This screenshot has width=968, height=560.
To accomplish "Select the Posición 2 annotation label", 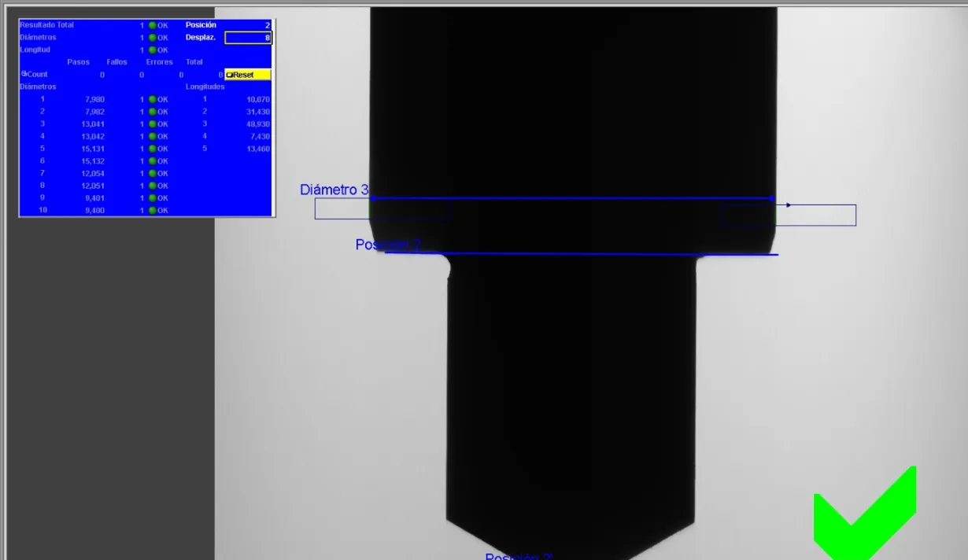I will coord(387,245).
